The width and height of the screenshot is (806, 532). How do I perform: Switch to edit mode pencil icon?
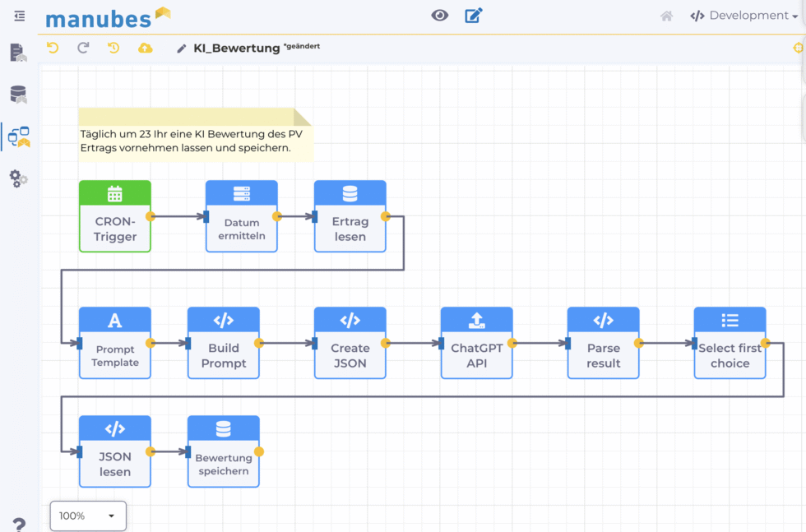tap(473, 16)
